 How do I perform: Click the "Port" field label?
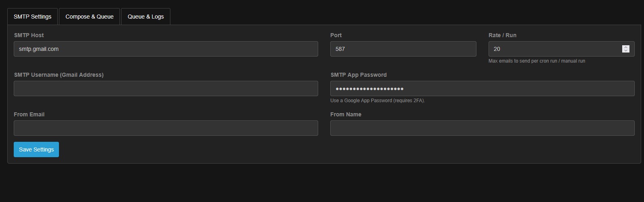point(336,35)
